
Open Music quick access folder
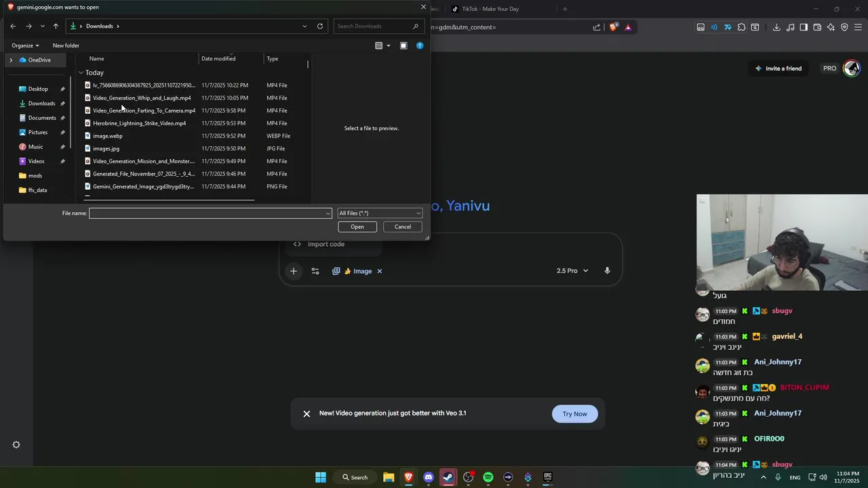[35, 147]
